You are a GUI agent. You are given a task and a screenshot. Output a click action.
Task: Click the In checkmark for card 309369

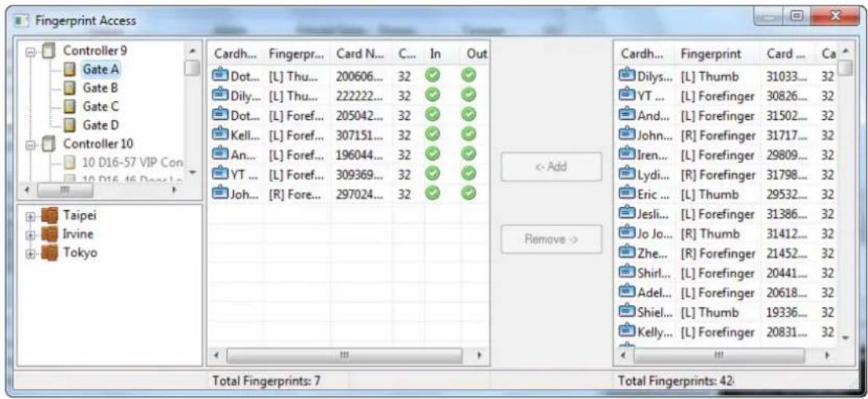pyautogui.click(x=432, y=173)
